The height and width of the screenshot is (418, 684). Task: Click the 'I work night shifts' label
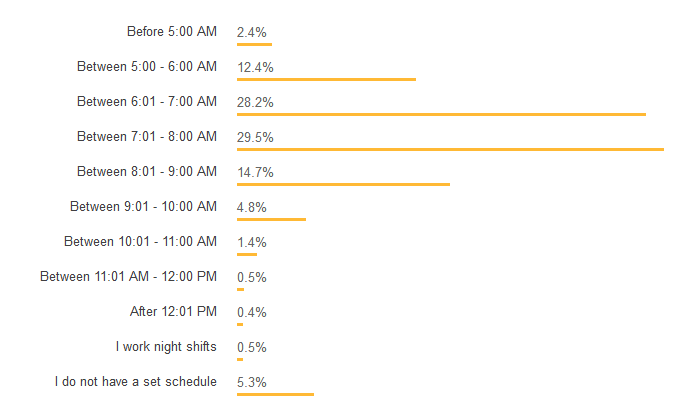click(166, 346)
